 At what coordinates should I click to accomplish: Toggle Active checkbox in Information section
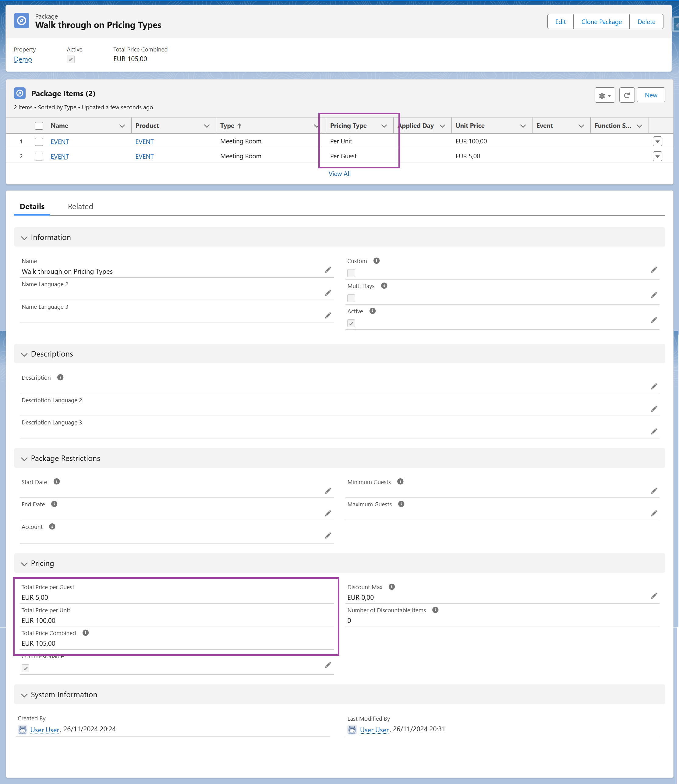[x=351, y=323]
